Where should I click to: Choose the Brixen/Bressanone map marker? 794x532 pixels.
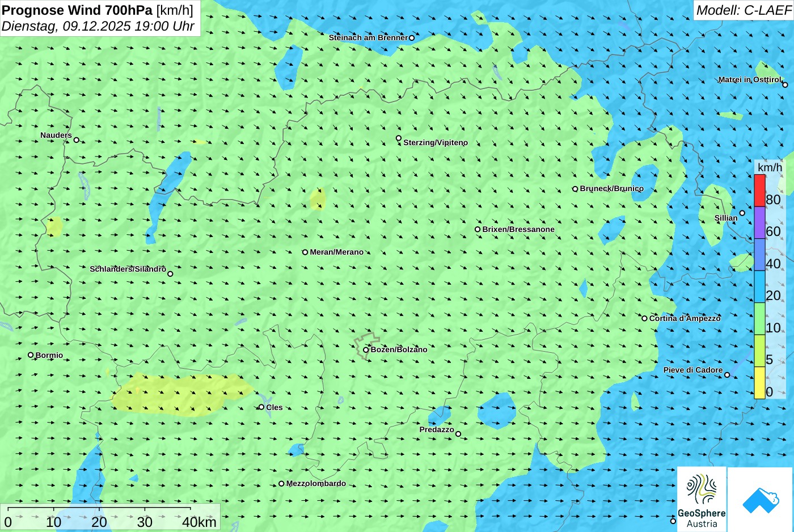pyautogui.click(x=478, y=230)
